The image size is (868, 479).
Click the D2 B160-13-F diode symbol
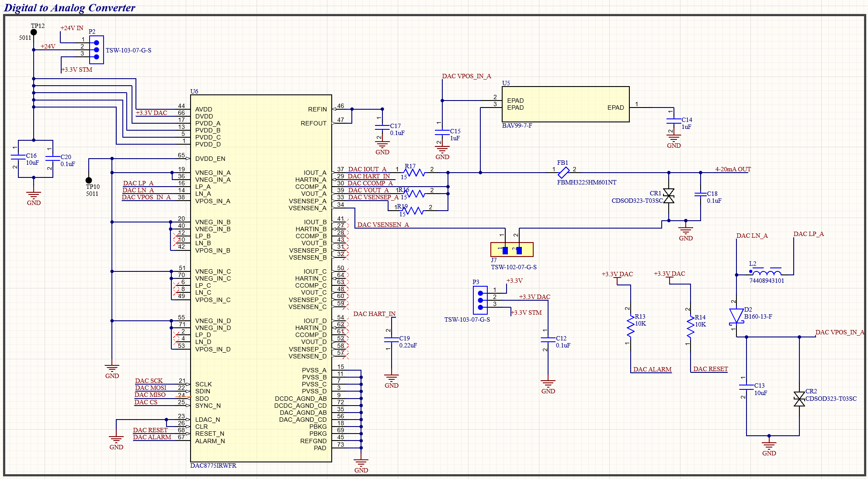pyautogui.click(x=736, y=316)
